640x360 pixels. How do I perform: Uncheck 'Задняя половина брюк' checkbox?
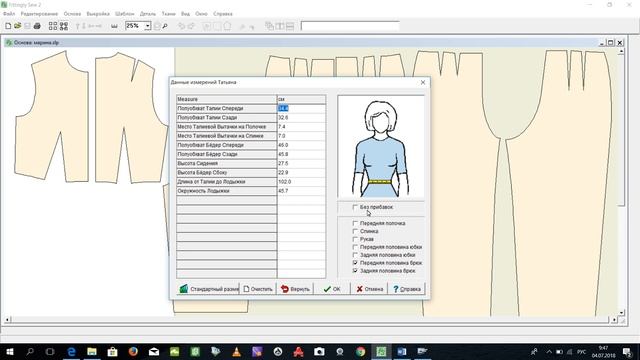click(355, 271)
